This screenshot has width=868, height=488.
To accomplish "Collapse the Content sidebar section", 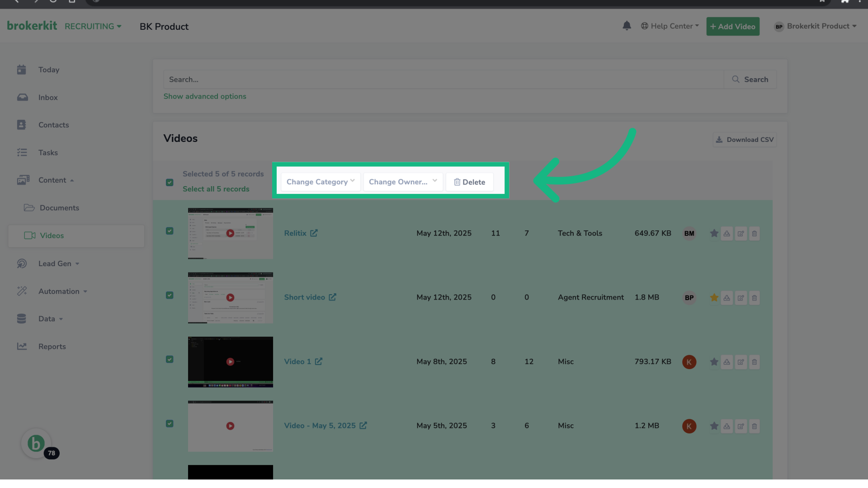I will (56, 180).
